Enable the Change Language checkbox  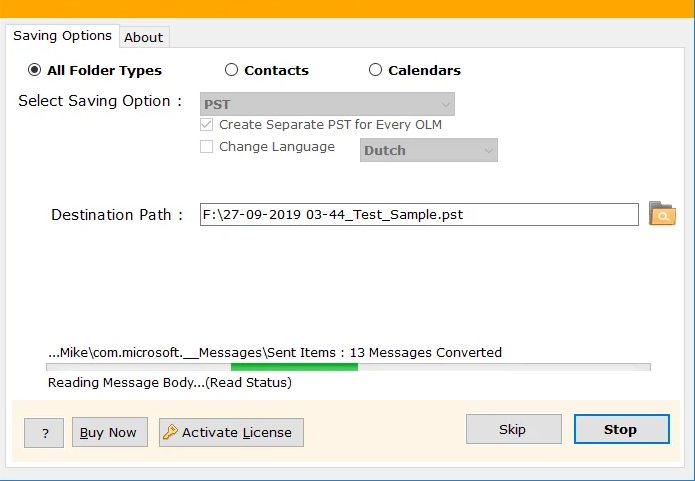[207, 146]
